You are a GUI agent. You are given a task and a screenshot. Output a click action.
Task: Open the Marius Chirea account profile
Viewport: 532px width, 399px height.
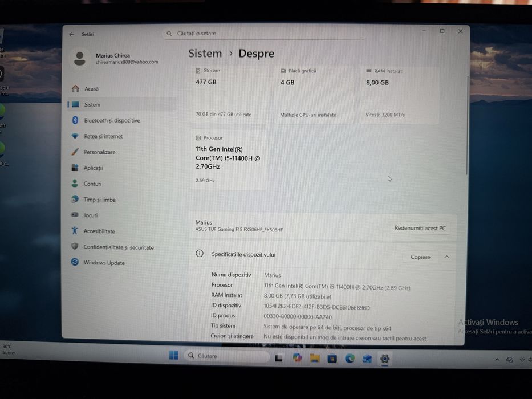point(114,59)
